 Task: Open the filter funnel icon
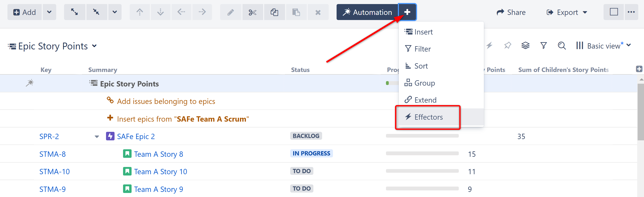click(x=544, y=46)
